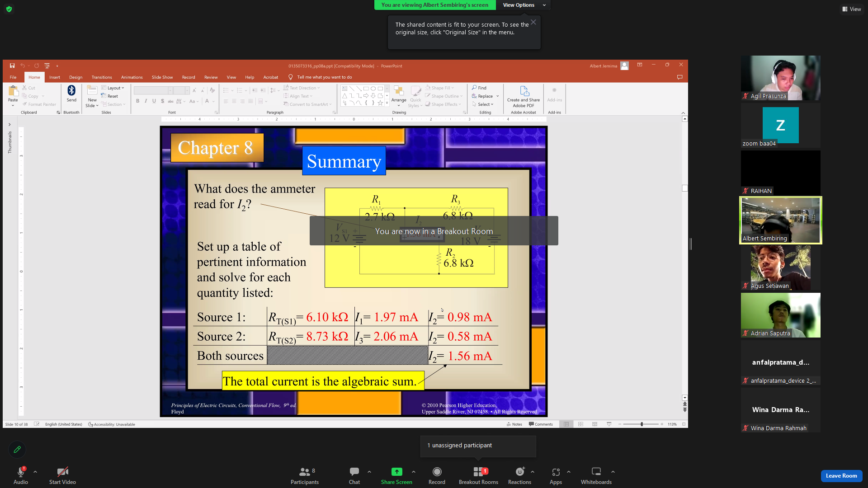
Task: Open chat options arrow next to Chat
Action: (x=369, y=472)
